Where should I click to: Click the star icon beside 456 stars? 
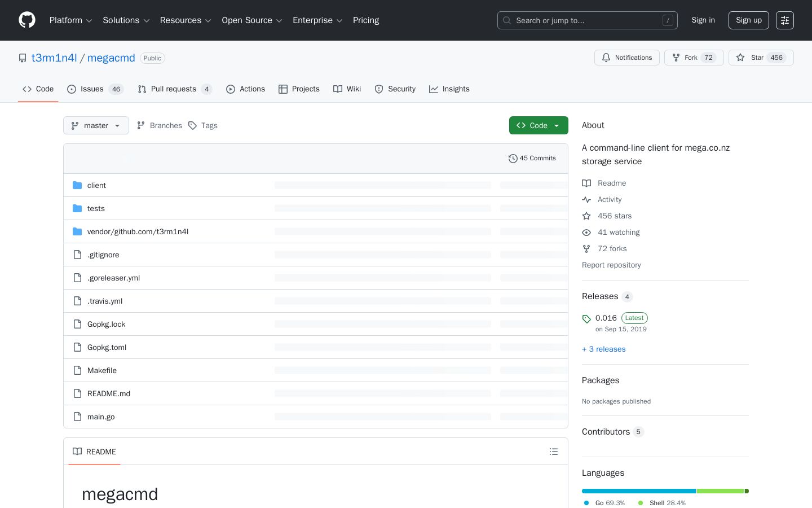[586, 216]
